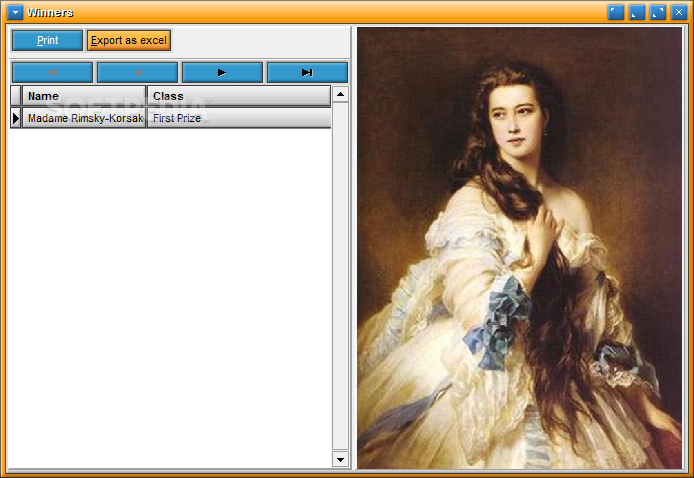The width and height of the screenshot is (694, 478).
Task: Click the Print button
Action: click(47, 40)
